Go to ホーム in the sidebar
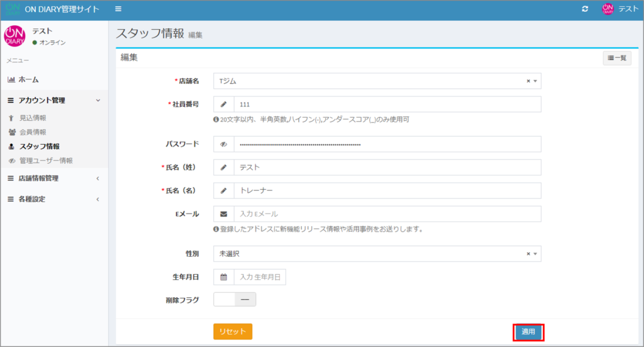The height and width of the screenshot is (347, 644). 28,79
